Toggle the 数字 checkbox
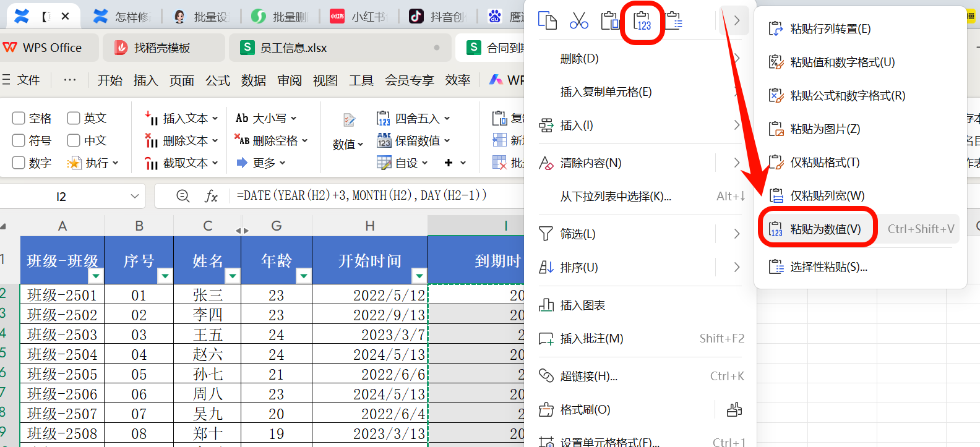Image resolution: width=980 pixels, height=447 pixels. click(19, 163)
